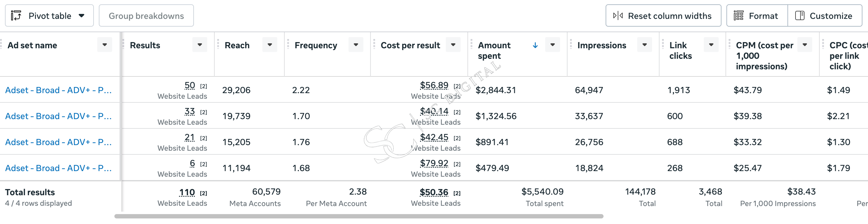Click the Frequency column drag handle
The height and width of the screenshot is (224, 868).
point(288,44)
